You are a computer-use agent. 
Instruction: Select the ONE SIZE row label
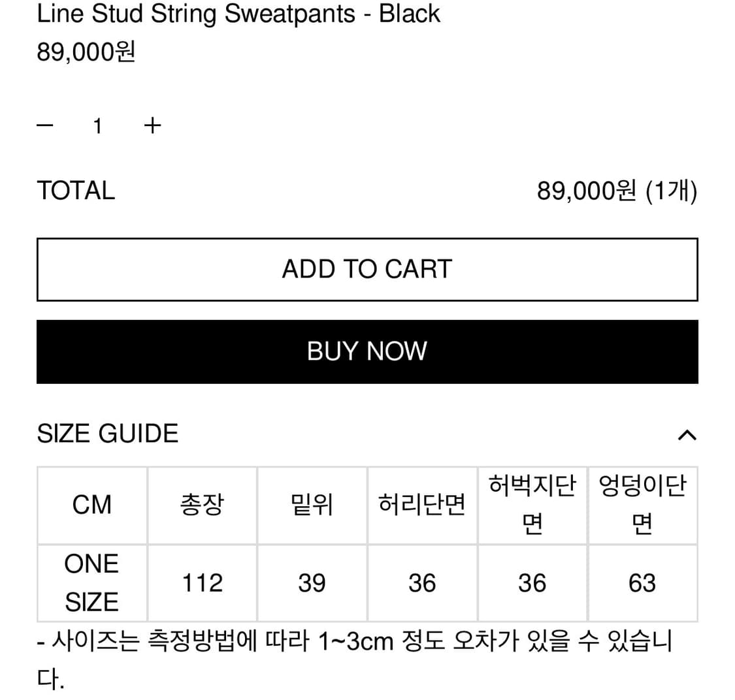pos(91,581)
